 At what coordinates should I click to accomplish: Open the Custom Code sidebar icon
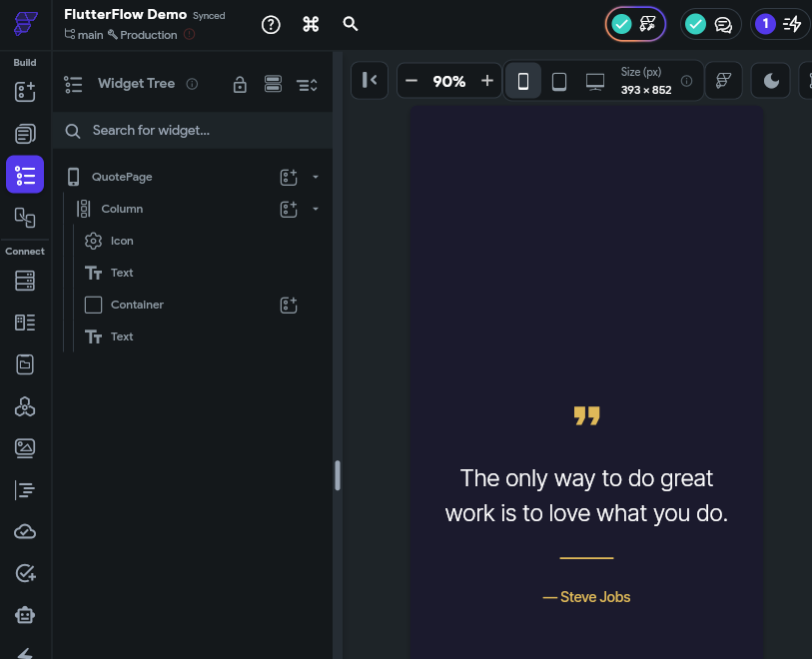pyautogui.click(x=25, y=489)
